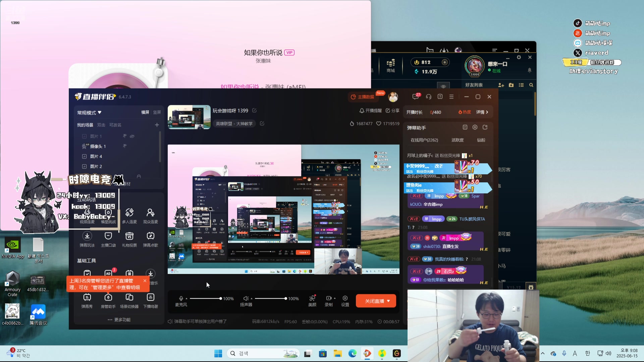
Task: Mute the 扬声器 speaker icon
Action: pyautogui.click(x=246, y=298)
